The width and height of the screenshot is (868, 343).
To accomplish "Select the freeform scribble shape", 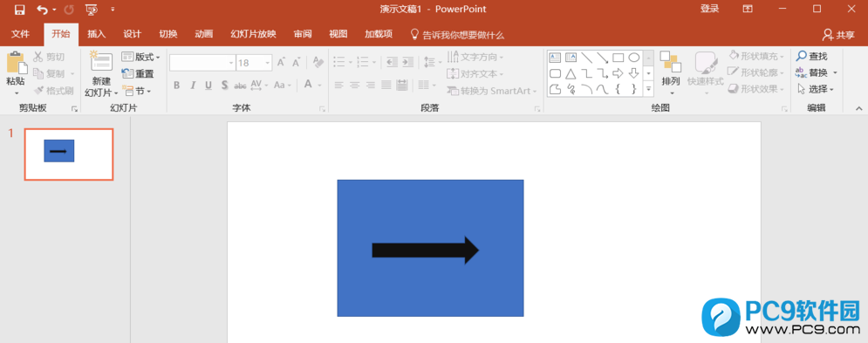I will pos(571,89).
